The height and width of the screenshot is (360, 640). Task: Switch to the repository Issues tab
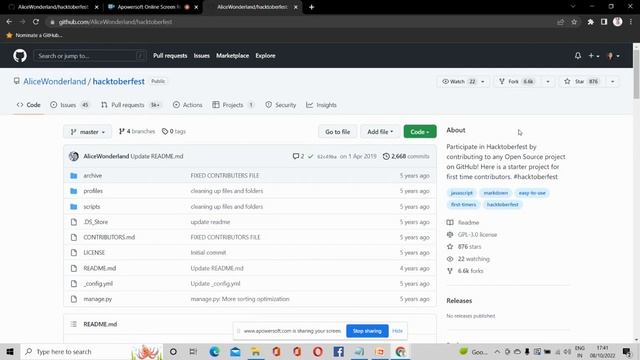click(x=69, y=105)
